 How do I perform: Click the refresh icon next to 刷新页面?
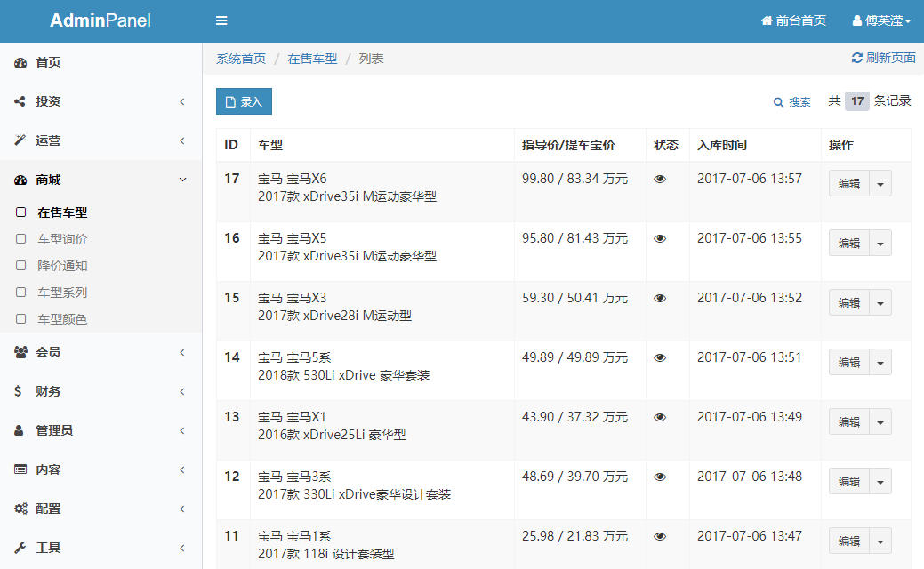tap(856, 58)
